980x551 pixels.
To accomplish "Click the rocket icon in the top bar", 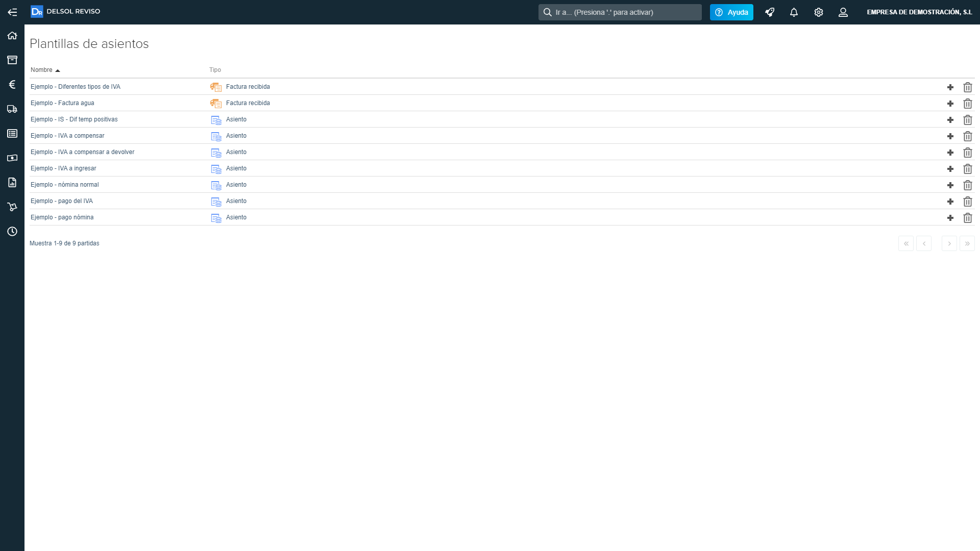I will pos(770,12).
